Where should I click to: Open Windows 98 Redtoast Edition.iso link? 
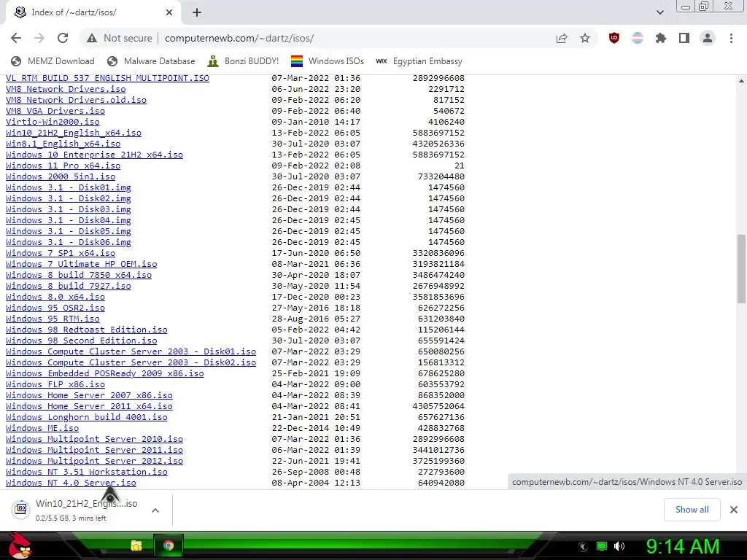(x=87, y=330)
